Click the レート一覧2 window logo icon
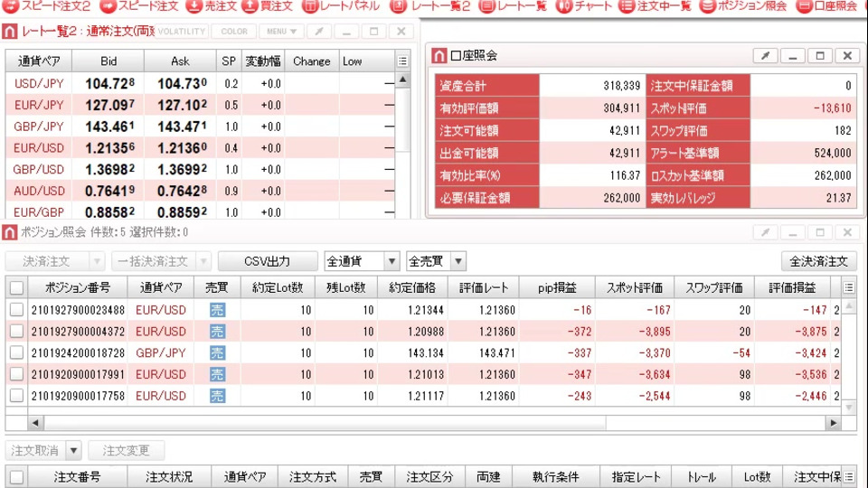The height and width of the screenshot is (488, 868). [x=9, y=32]
